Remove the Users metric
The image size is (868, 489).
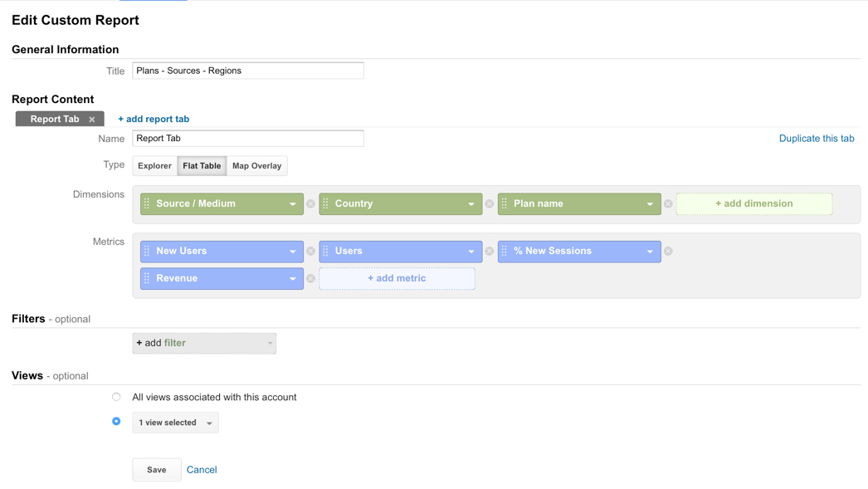(x=490, y=251)
